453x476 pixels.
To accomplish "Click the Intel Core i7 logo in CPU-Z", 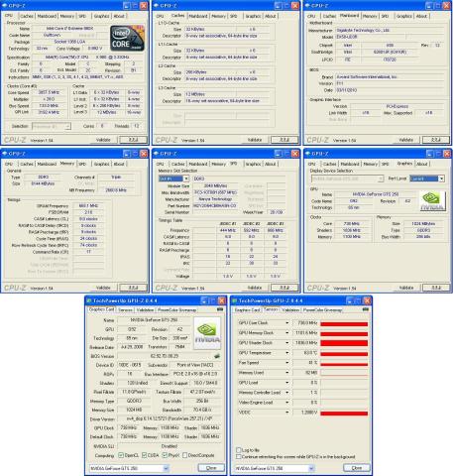I will point(127,38).
